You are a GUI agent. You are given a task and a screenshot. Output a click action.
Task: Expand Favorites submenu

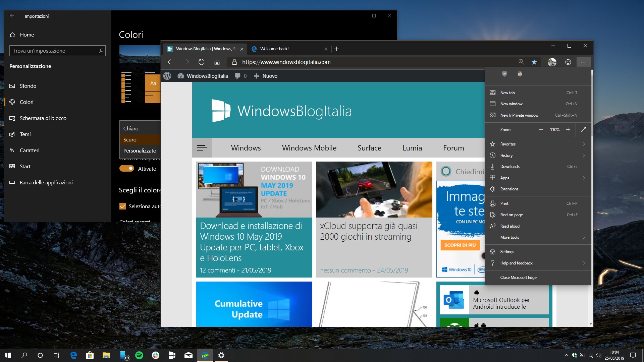538,144
